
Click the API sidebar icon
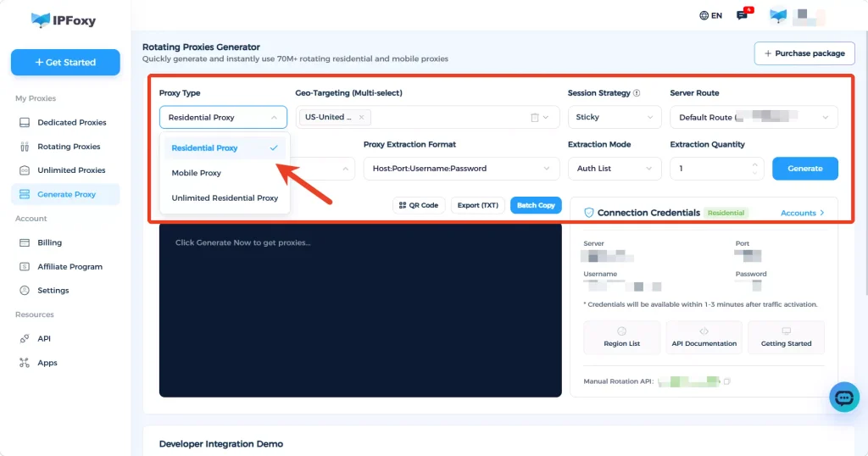pyautogui.click(x=25, y=339)
